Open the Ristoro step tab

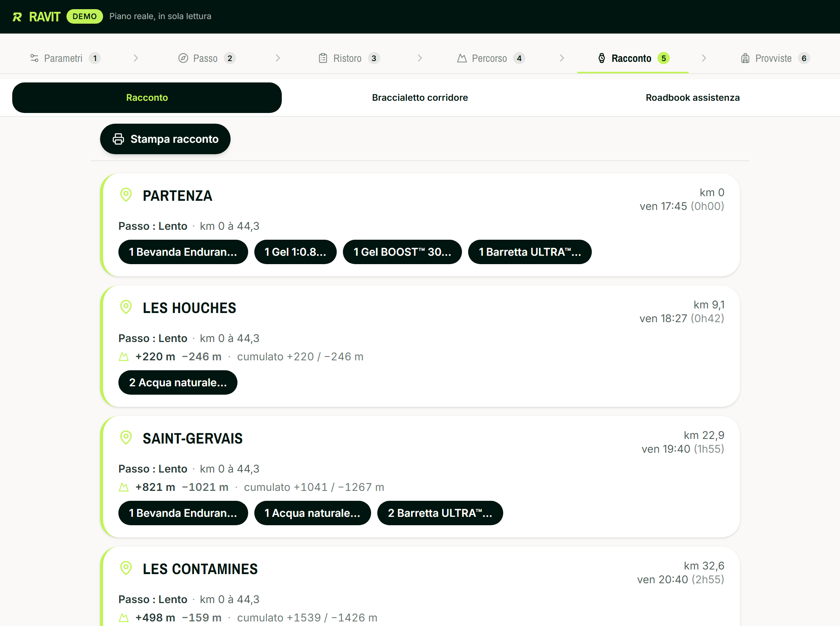349,58
